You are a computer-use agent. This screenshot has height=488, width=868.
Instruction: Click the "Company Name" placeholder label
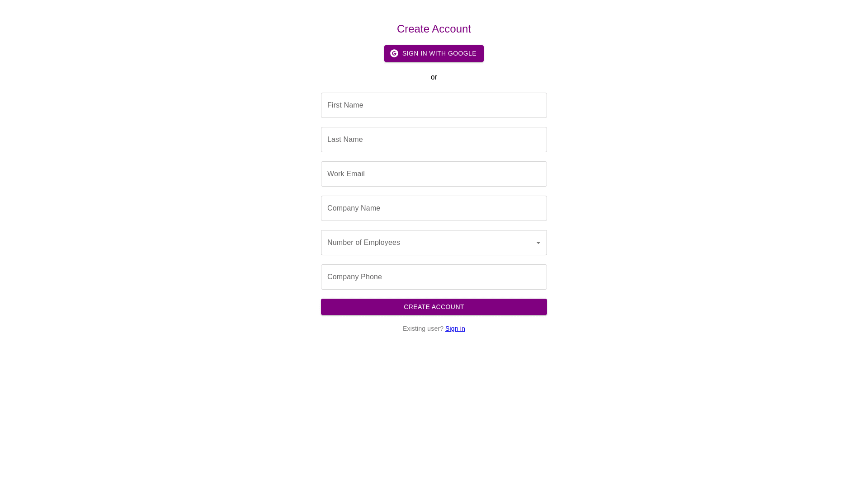point(354,208)
